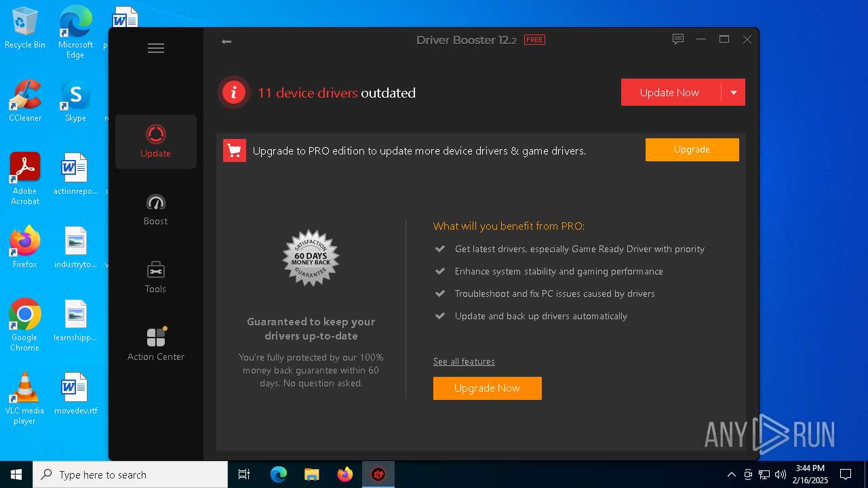Select movedev.rtf file on desktop
The width and height of the screenshot is (868, 488).
click(75, 394)
